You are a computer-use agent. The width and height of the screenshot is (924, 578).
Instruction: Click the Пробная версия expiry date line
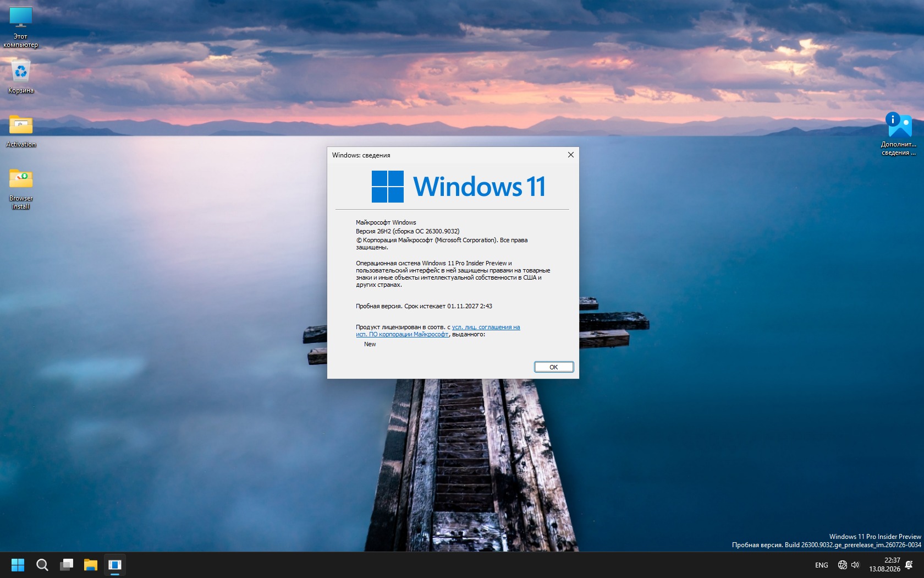coord(424,306)
